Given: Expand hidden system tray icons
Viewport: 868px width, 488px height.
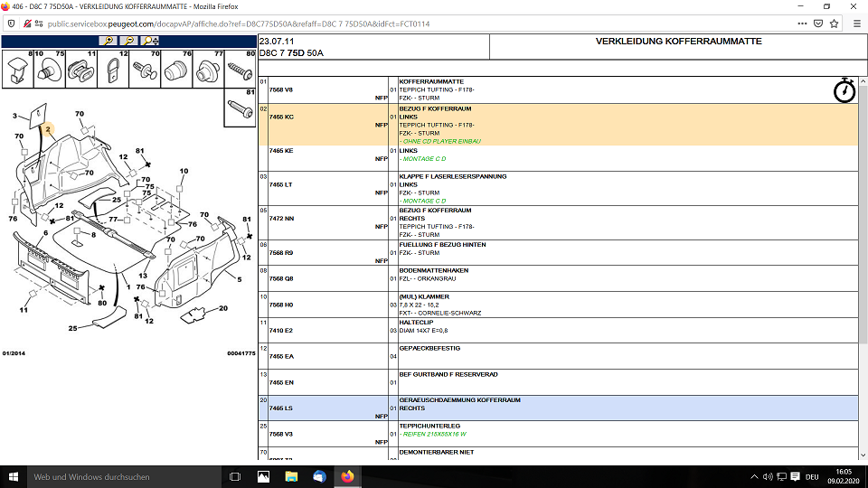Looking at the screenshot, I should point(754,476).
